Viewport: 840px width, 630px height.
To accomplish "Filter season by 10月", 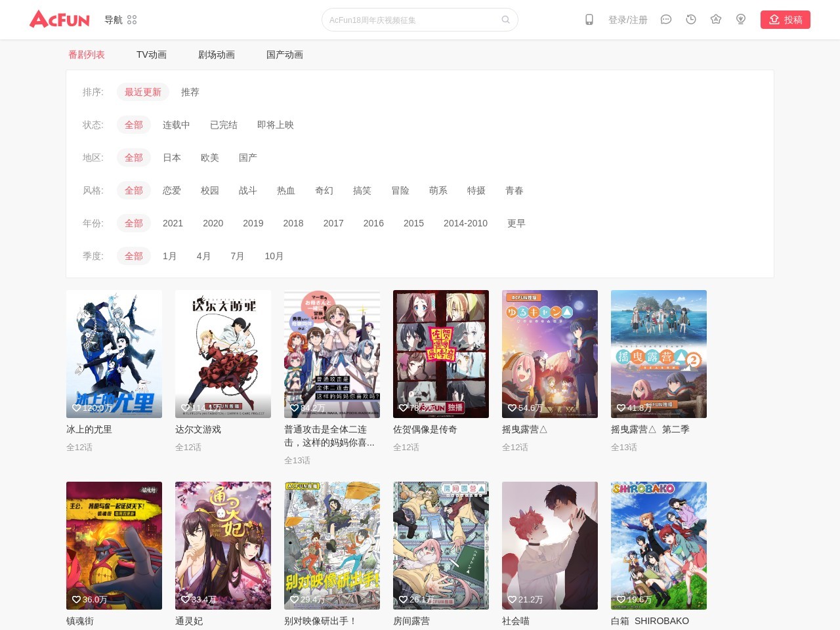I will click(274, 256).
